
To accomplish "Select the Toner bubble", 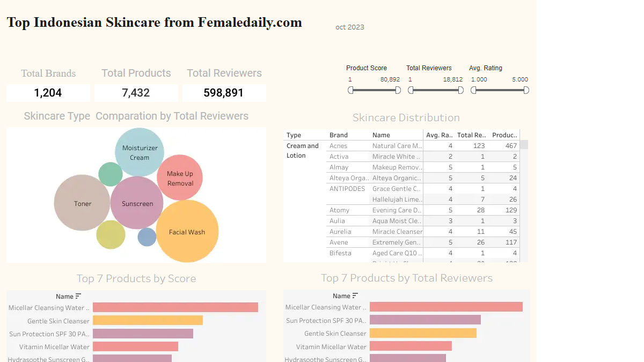I will 82,203.
